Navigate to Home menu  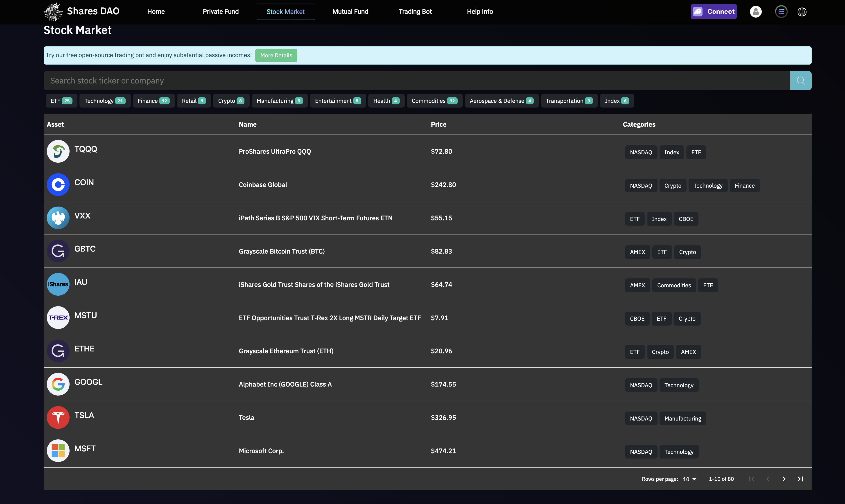[156, 11]
